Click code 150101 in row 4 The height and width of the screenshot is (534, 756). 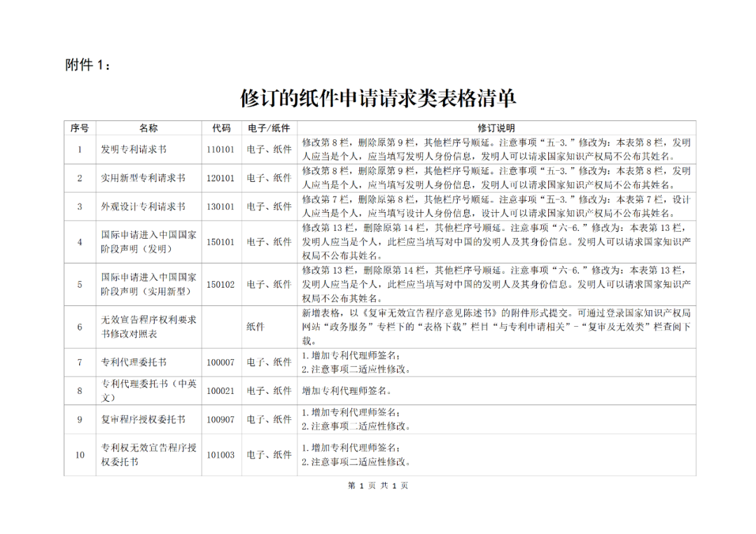click(220, 242)
